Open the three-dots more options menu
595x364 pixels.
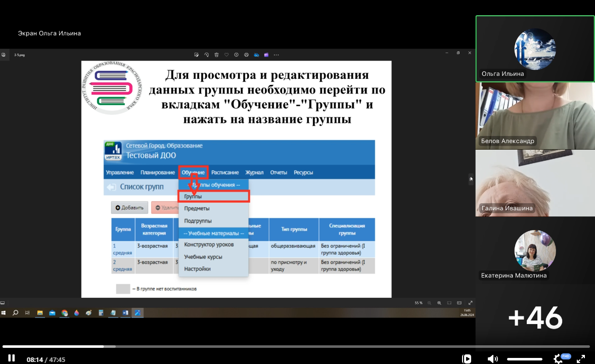[276, 55]
